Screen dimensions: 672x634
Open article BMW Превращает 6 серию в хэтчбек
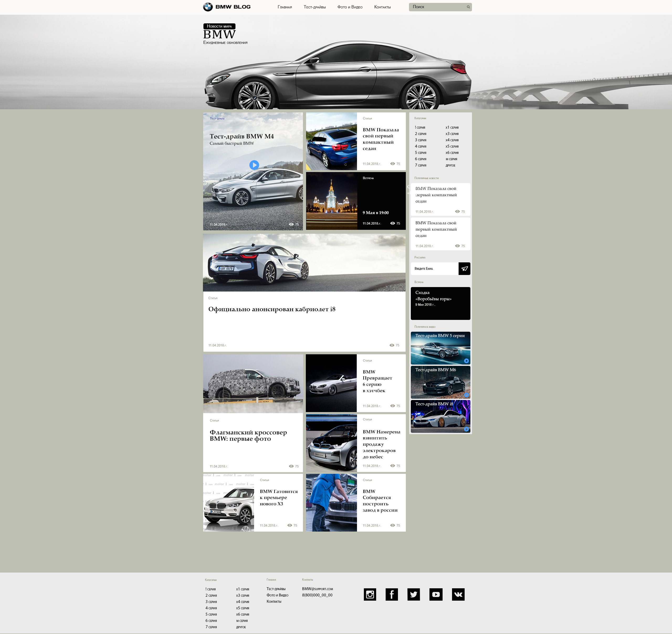point(377,381)
